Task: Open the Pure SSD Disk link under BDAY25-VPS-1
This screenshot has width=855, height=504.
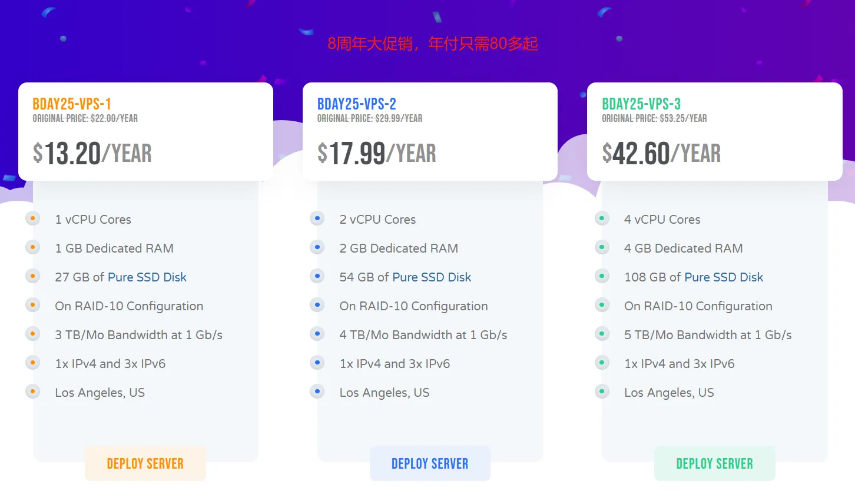Action: (x=147, y=277)
